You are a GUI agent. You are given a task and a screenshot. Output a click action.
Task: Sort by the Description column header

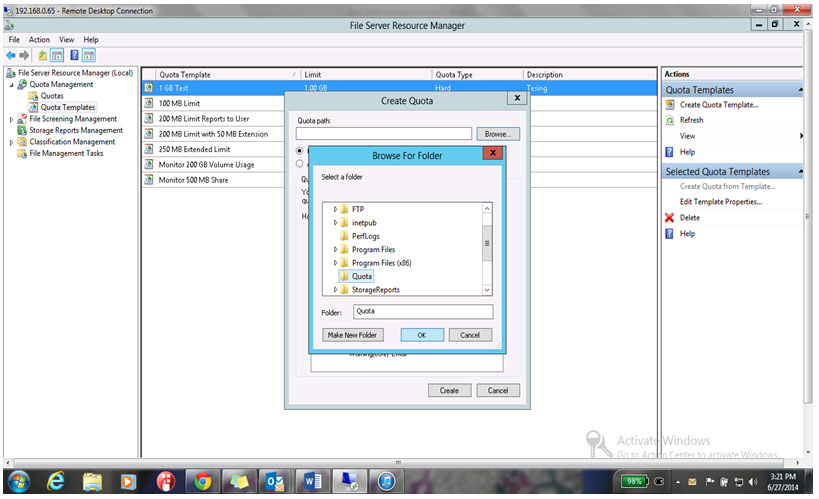(x=590, y=75)
